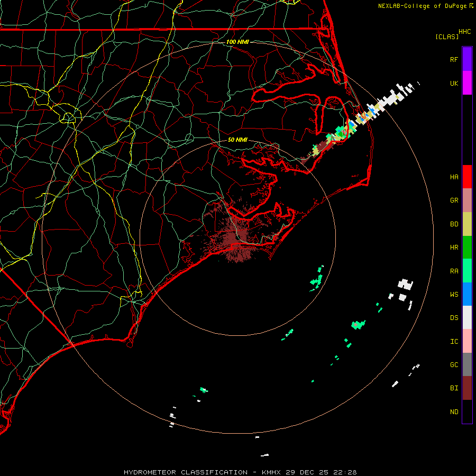The height and width of the screenshot is (476, 476).
Task: Click the DS white legend swatch
Action: click(467, 317)
